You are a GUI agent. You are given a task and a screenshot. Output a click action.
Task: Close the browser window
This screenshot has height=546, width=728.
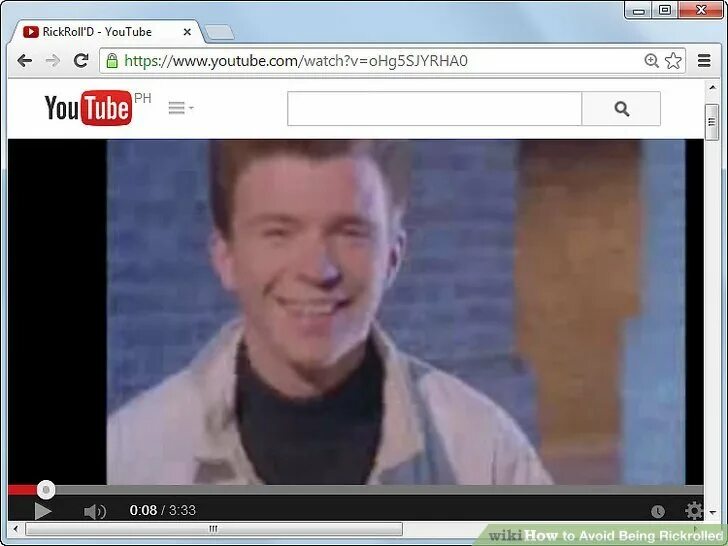701,10
